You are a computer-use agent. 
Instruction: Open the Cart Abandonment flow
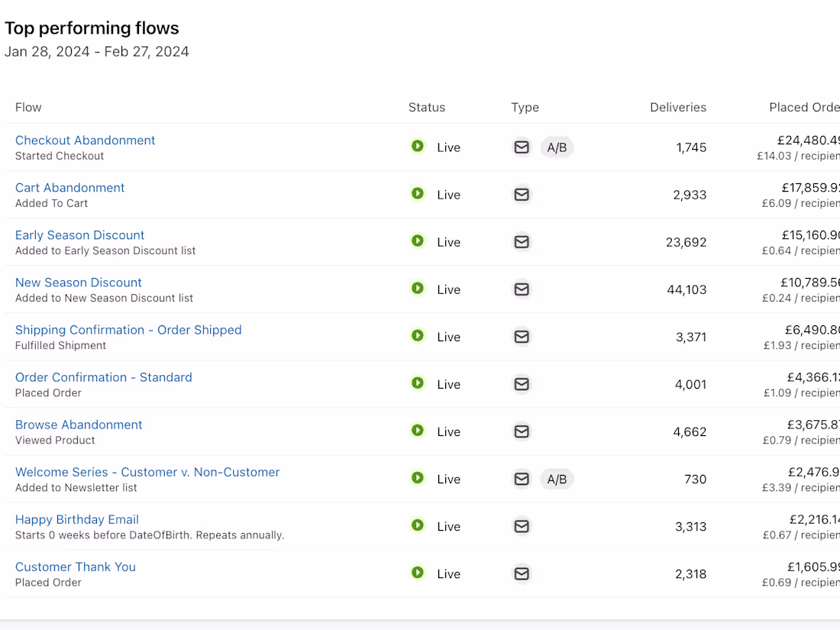[69, 187]
